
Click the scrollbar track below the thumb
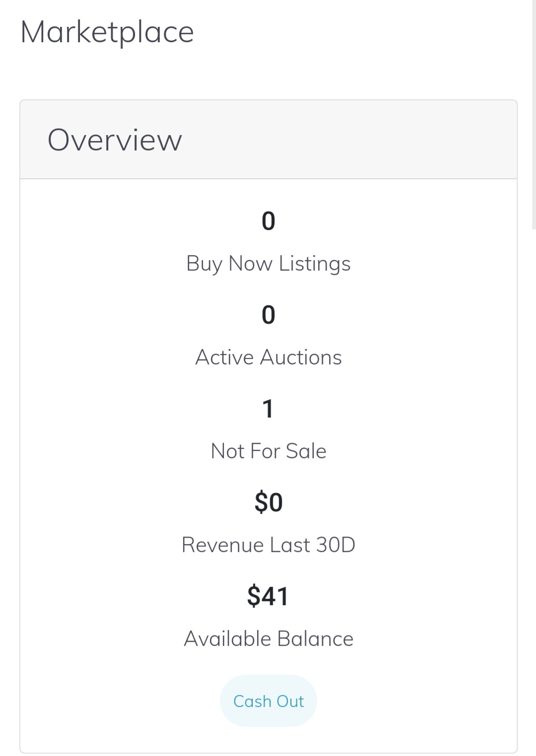534,491
